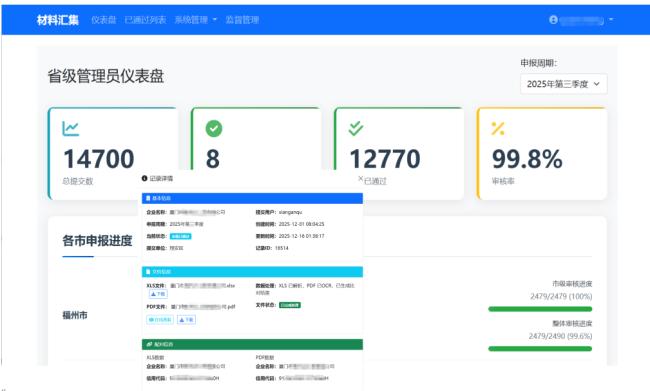This screenshot has height=391, width=650.
Task: Click the 2479/2490 (99.6%) progress text
Action: click(x=560, y=336)
